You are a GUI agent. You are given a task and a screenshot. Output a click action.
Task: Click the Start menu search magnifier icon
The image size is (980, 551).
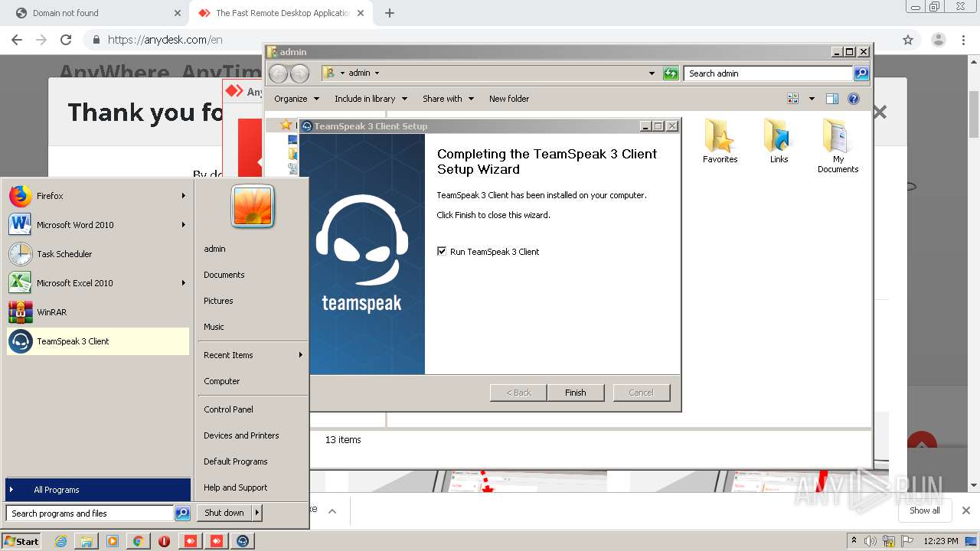182,514
